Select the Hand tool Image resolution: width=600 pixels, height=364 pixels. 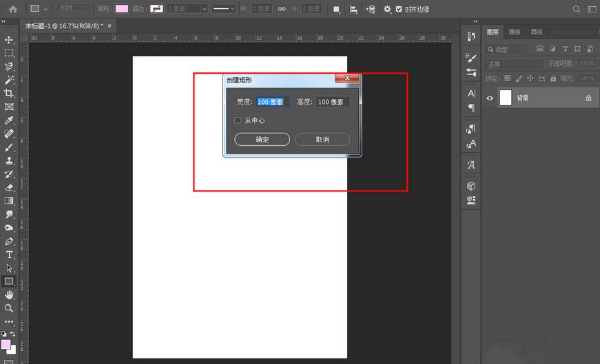[x=9, y=295]
